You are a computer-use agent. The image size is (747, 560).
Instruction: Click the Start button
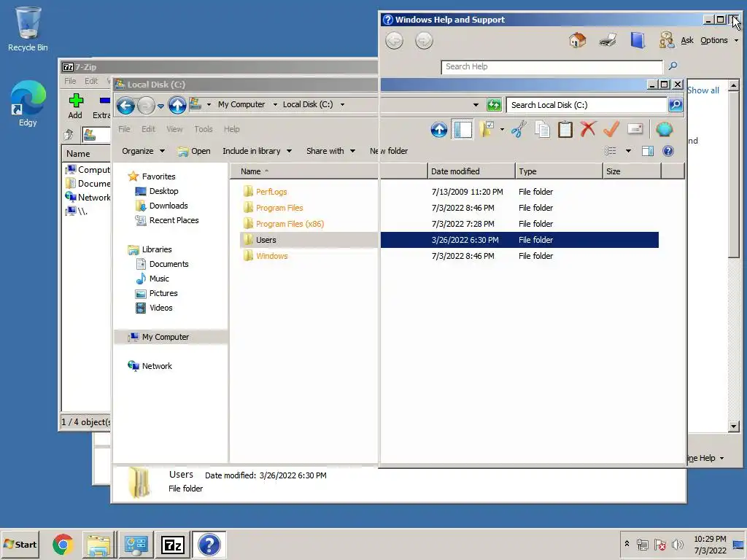pos(20,544)
